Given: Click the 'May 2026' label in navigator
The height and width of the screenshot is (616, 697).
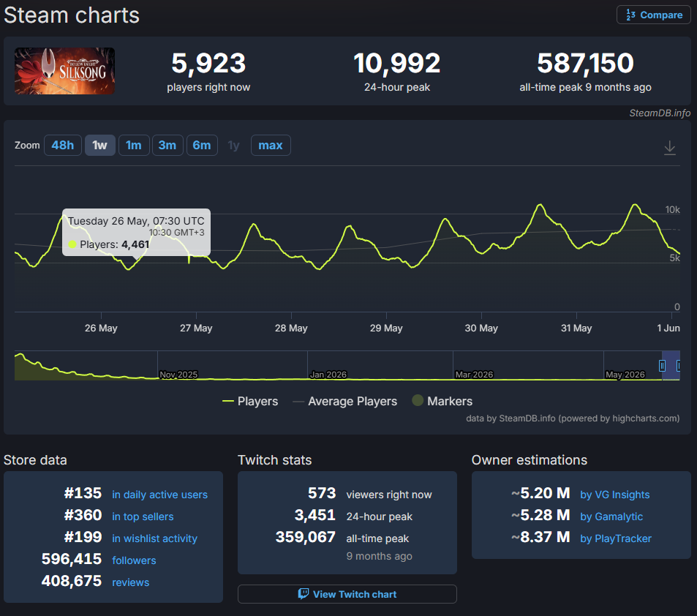Looking at the screenshot, I should pyautogui.click(x=625, y=375).
